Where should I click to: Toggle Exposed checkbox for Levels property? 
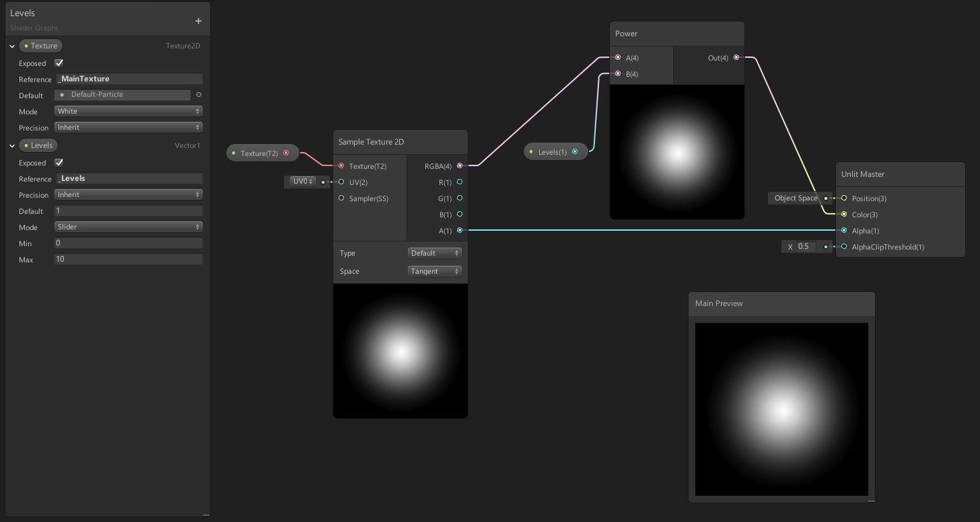[x=59, y=163]
